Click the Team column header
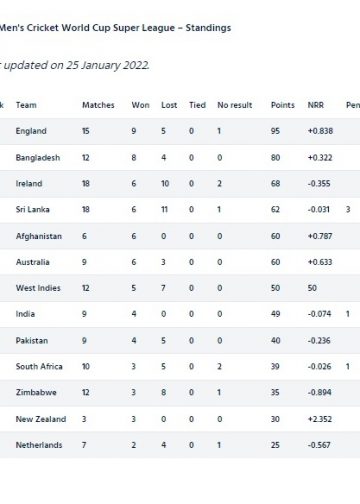The image size is (360, 504). point(26,105)
